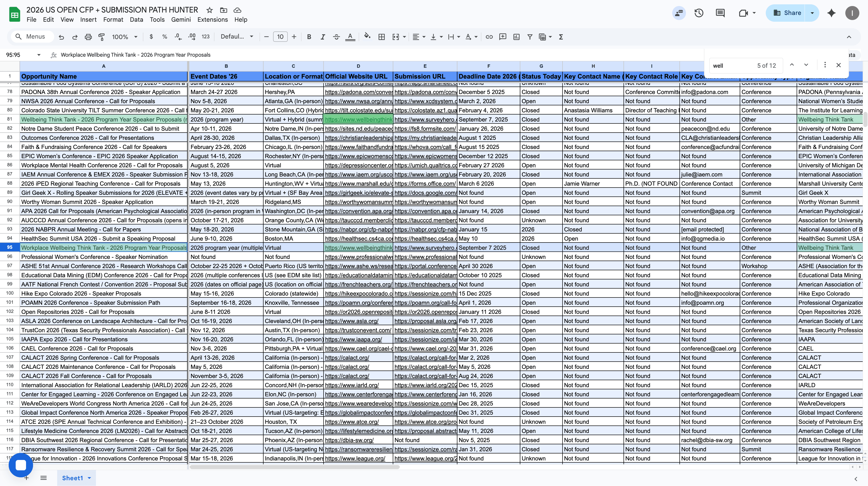Expand the zoom 100% dropdown
Viewport: 868px width, 486px height.
coord(136,37)
